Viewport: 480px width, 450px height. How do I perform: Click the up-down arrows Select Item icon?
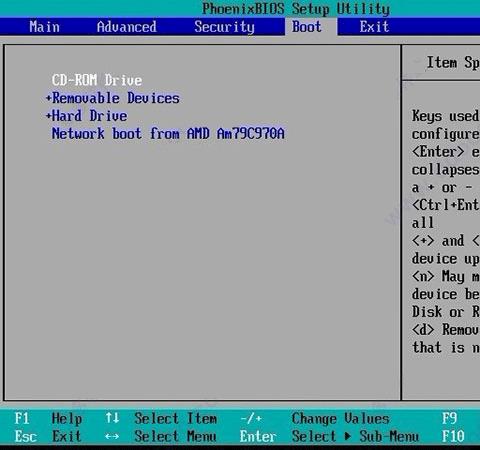pyautogui.click(x=112, y=418)
